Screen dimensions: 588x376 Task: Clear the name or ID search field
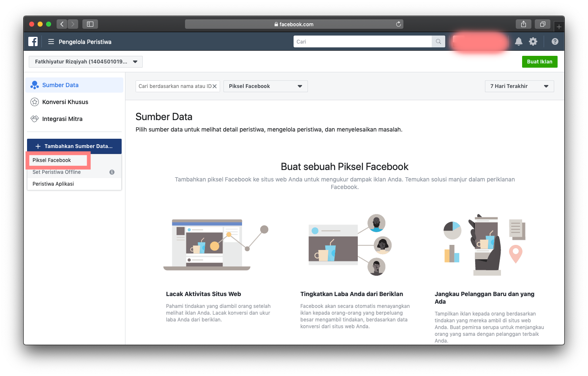click(x=215, y=86)
